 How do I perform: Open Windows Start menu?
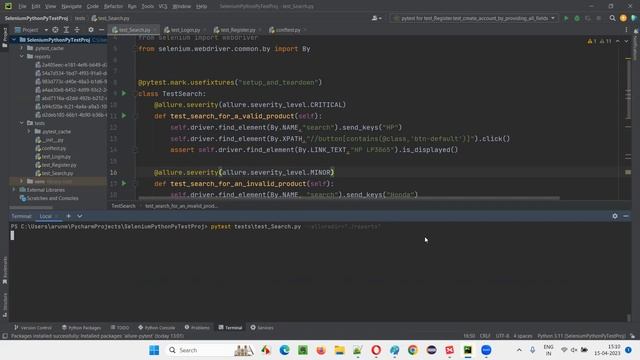(154, 350)
